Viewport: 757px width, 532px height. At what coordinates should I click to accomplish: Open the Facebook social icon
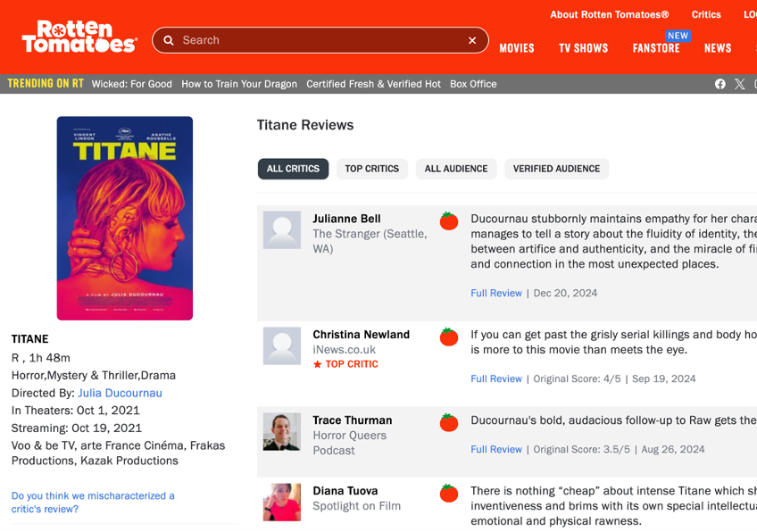point(720,84)
